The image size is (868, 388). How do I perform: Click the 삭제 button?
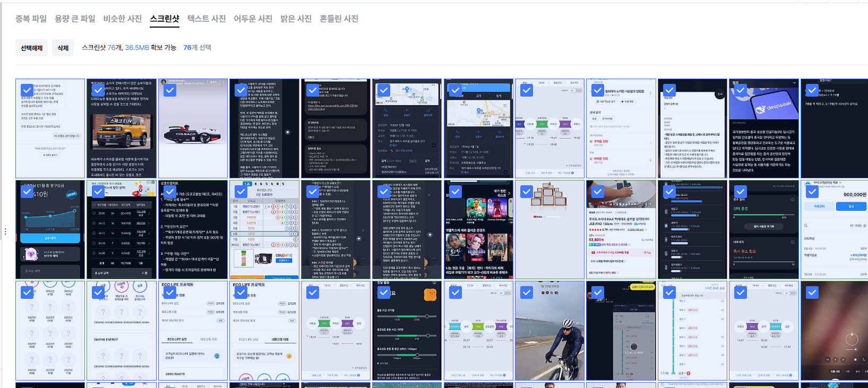click(63, 48)
